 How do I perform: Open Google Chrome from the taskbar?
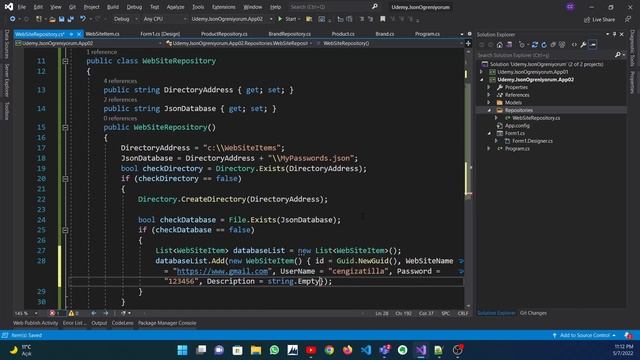pos(329,350)
